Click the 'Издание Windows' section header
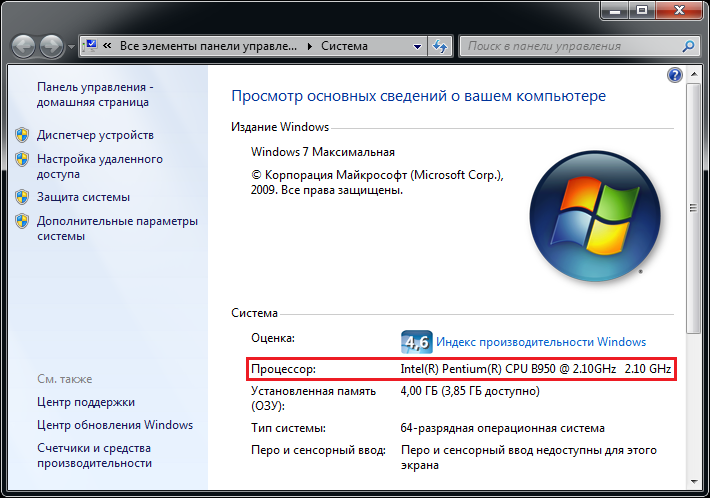 [x=280, y=127]
